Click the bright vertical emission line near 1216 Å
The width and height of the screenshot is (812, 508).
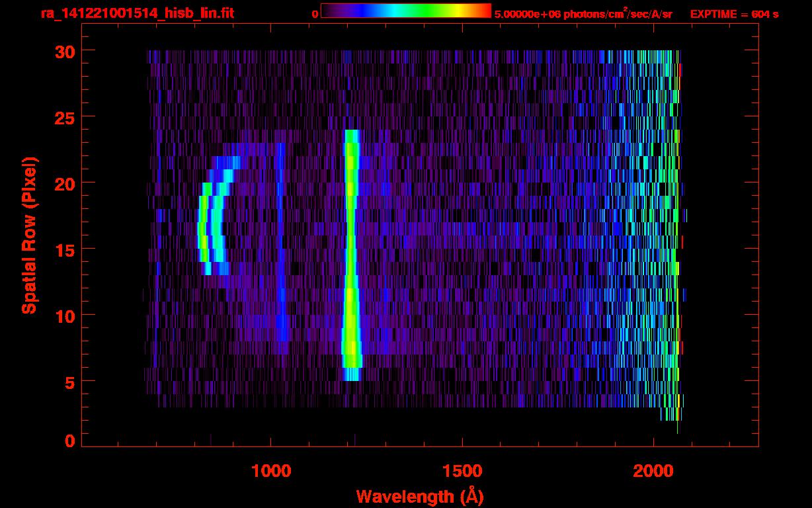(351, 255)
